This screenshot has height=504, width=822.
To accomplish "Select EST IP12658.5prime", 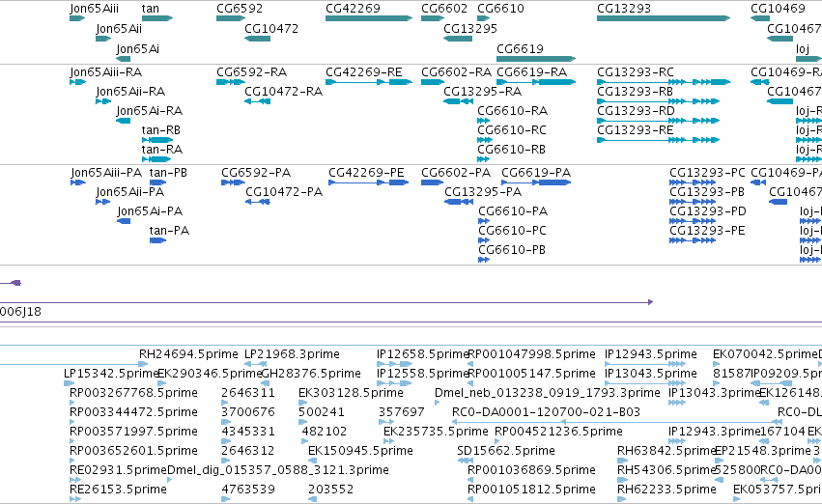I will [x=422, y=354].
